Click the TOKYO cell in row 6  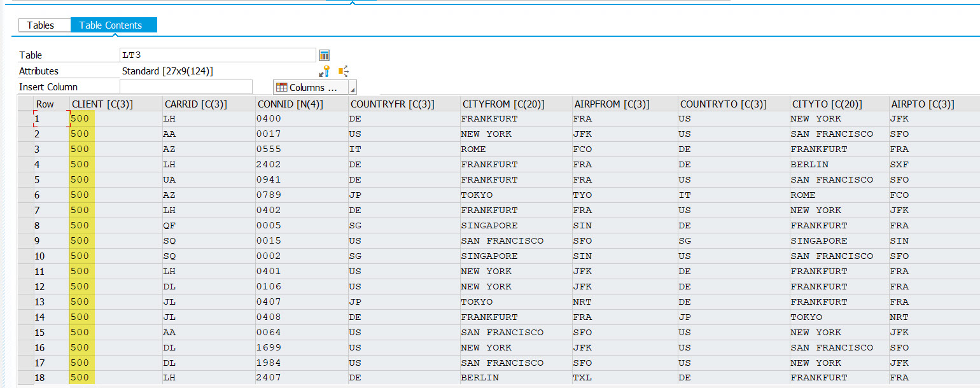477,195
